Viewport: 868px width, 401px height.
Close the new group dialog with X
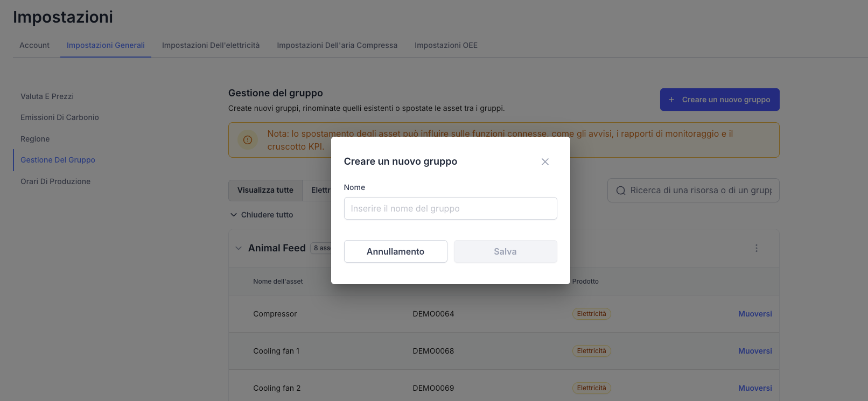click(x=545, y=162)
